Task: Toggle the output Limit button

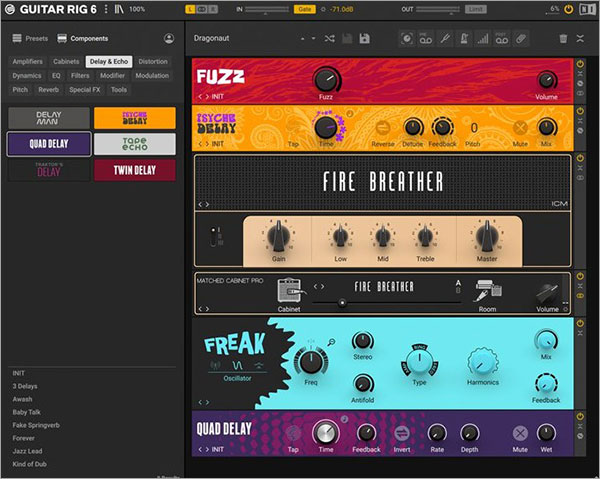Action: coord(476,9)
